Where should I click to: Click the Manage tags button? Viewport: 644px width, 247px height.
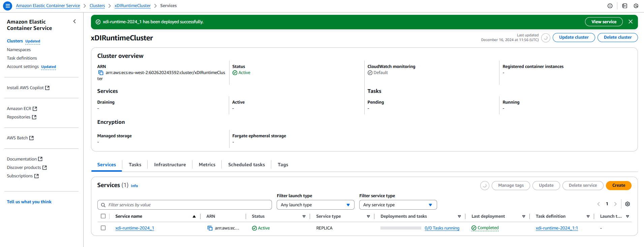[511, 185]
